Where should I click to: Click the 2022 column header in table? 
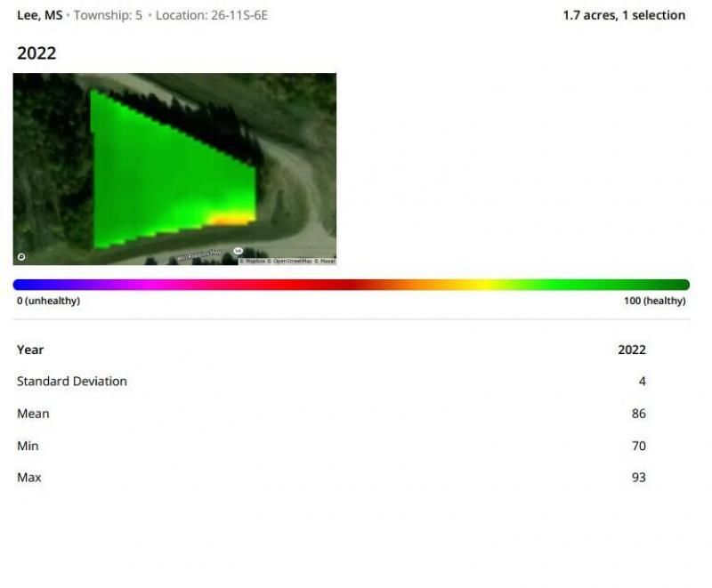point(632,350)
